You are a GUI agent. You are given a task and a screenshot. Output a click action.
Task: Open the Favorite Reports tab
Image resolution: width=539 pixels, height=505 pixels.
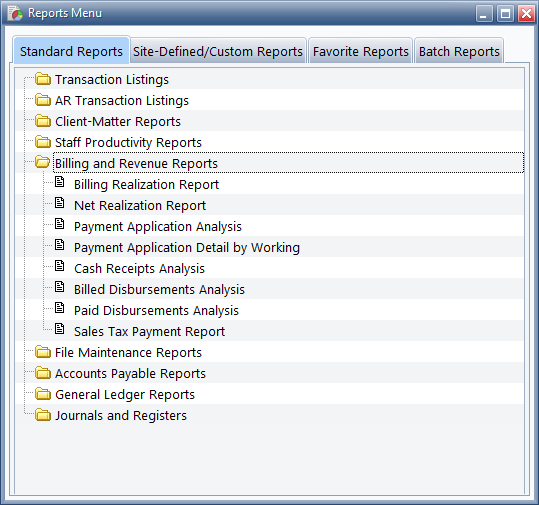(361, 51)
